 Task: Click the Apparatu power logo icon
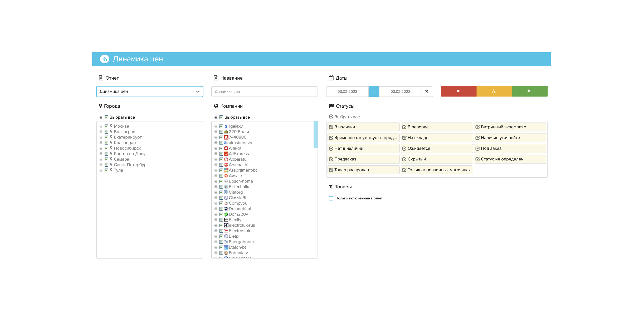pos(226,159)
